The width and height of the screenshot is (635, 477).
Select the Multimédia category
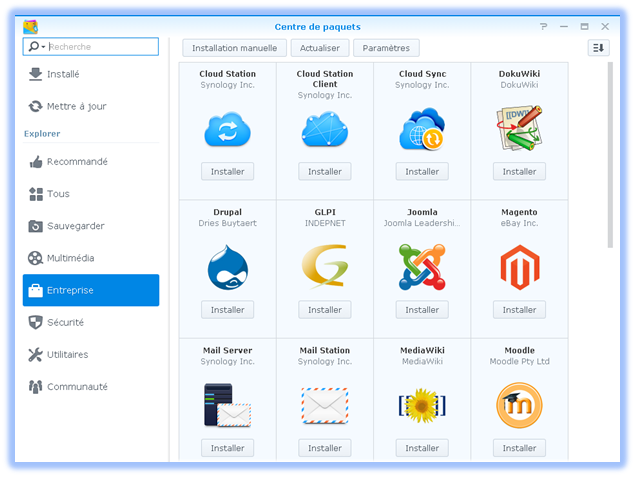coord(91,258)
